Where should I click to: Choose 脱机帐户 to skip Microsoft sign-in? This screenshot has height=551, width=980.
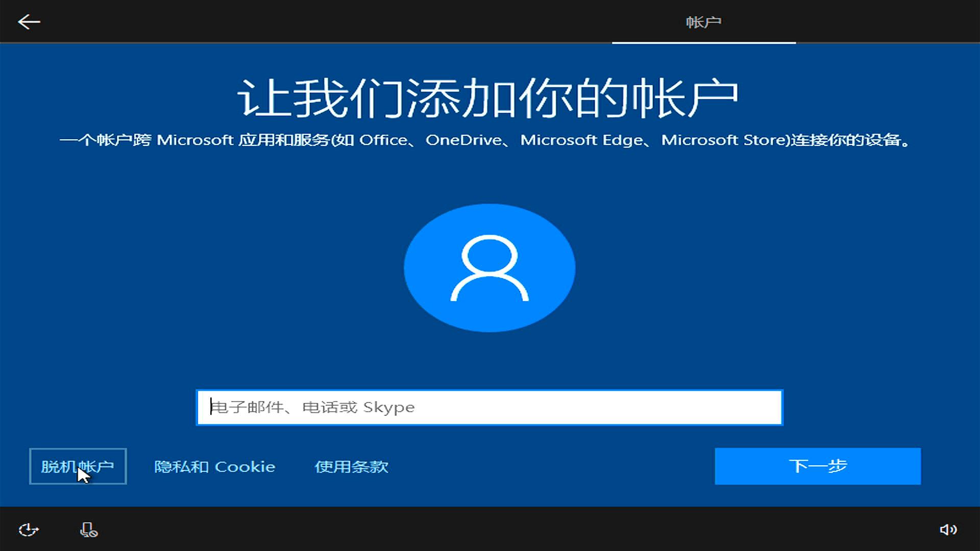(78, 466)
